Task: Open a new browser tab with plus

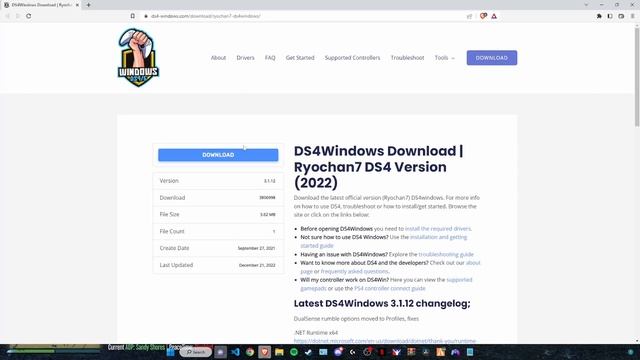Action: 88,5
